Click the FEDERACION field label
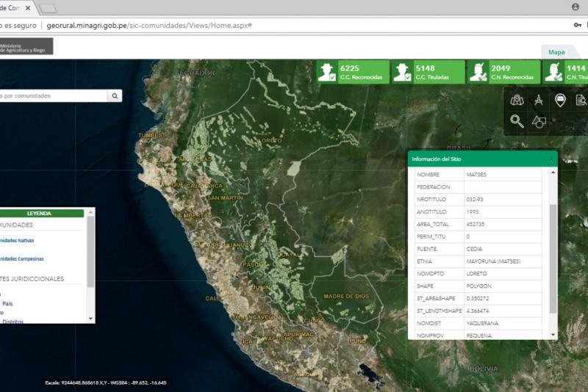This screenshot has height=392, width=588. [x=433, y=187]
